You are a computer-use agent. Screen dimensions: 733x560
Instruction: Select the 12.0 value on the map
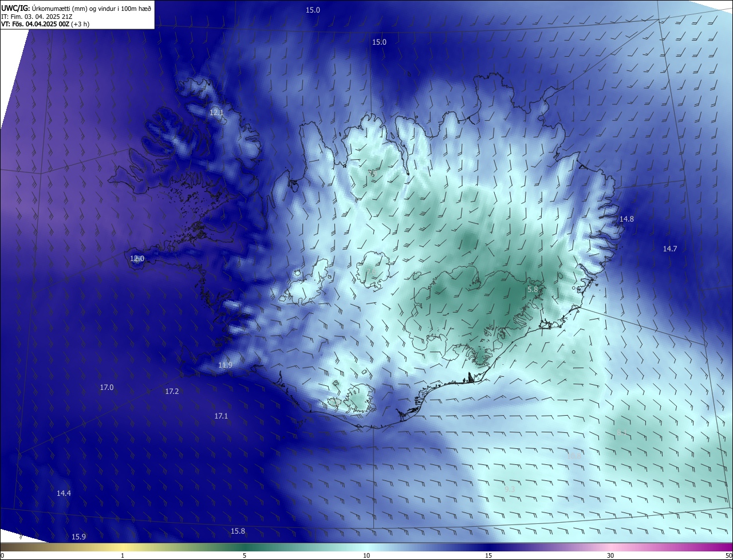[137, 259]
